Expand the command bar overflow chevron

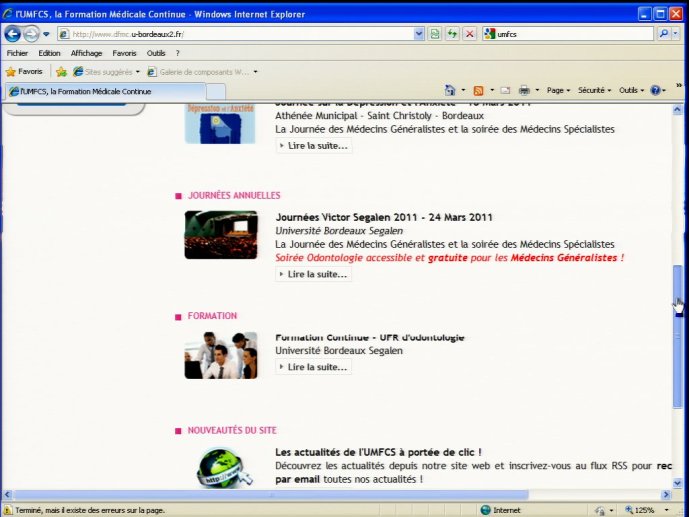(x=679, y=85)
